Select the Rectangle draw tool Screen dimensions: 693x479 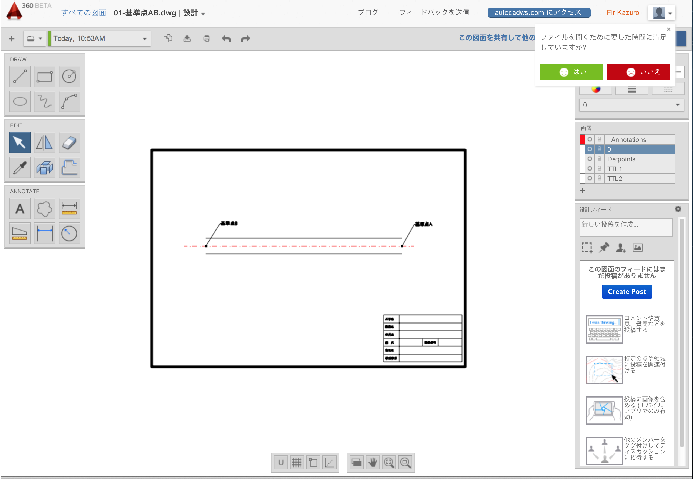coord(45,76)
